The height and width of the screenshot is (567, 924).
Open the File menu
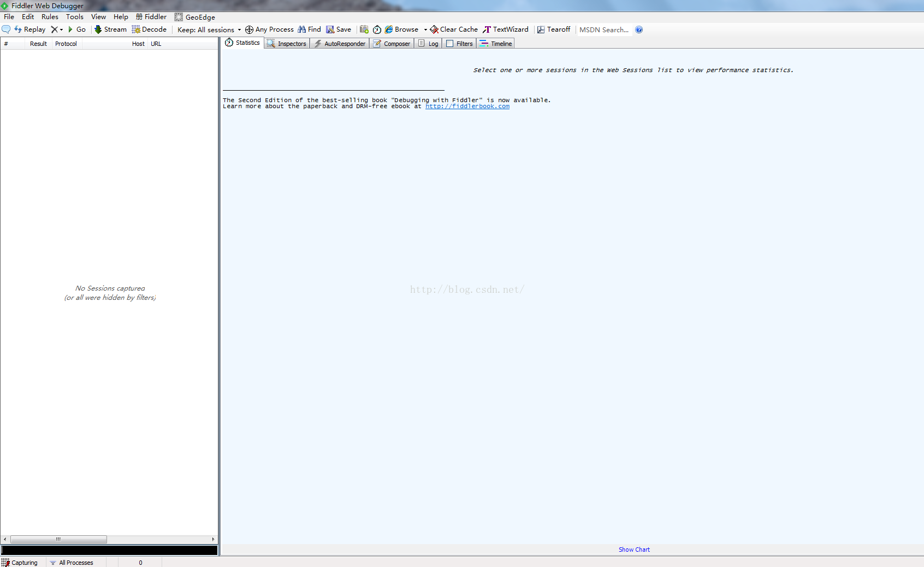pos(9,17)
